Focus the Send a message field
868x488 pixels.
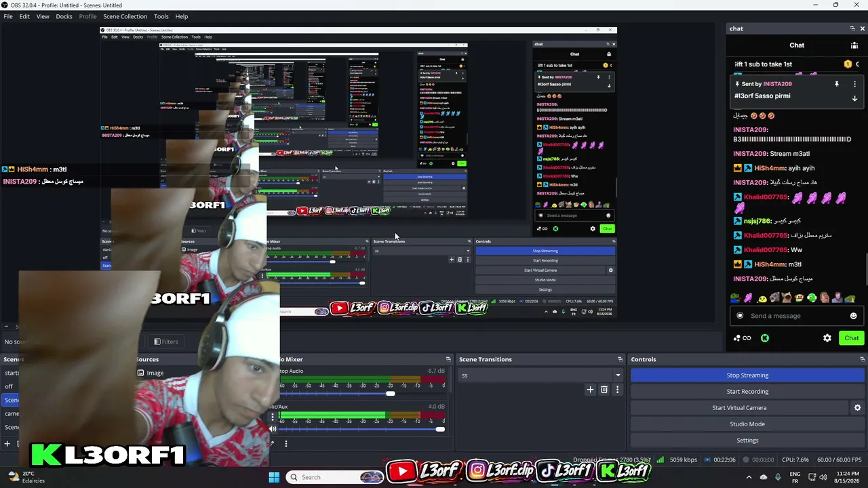coord(797,316)
